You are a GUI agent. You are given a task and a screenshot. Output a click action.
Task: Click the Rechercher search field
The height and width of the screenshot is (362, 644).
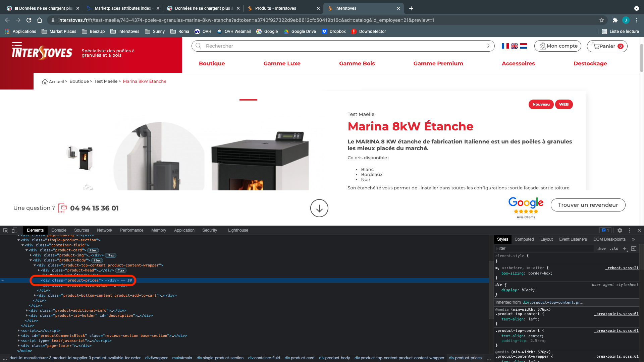(x=343, y=46)
